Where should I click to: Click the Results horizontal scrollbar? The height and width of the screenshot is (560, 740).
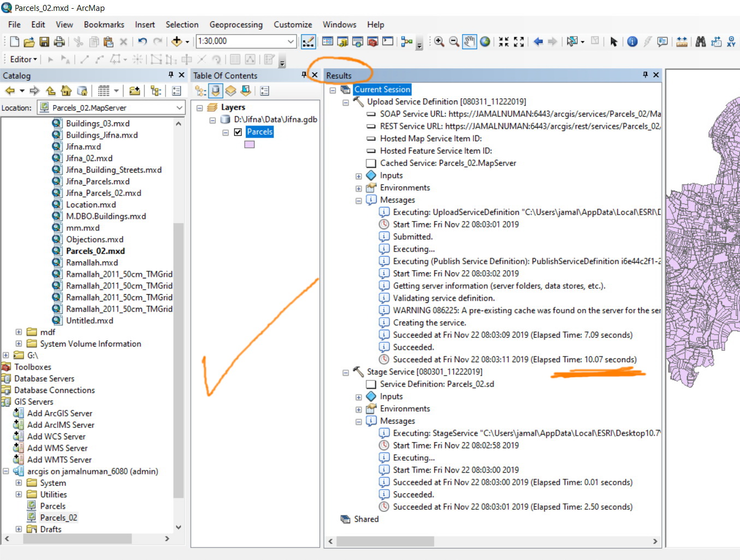coord(385,541)
